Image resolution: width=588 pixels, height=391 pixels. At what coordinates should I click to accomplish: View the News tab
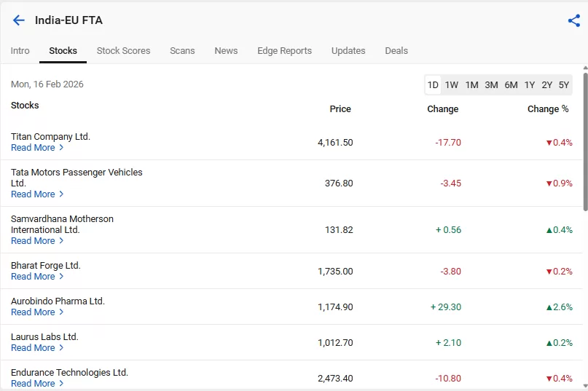coord(226,51)
